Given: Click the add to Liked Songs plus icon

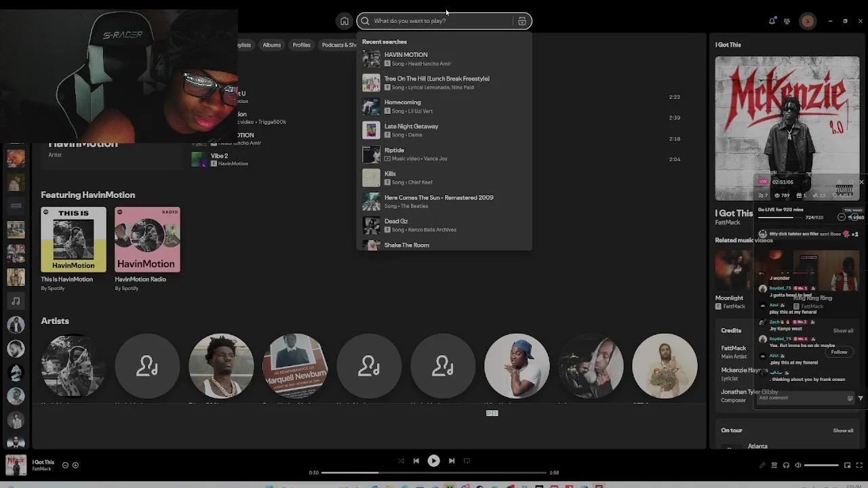Looking at the screenshot, I should click(x=75, y=465).
